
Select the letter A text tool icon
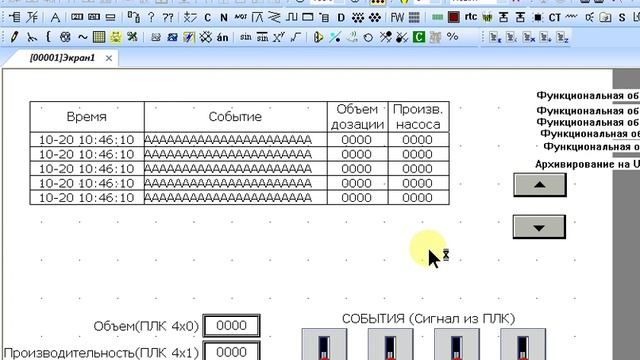tap(55, 18)
